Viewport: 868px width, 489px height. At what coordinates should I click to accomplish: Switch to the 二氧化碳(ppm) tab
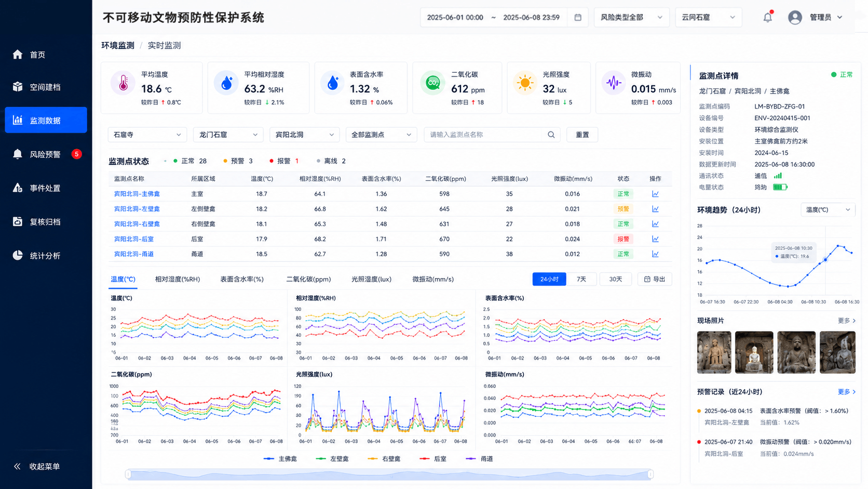click(x=308, y=279)
